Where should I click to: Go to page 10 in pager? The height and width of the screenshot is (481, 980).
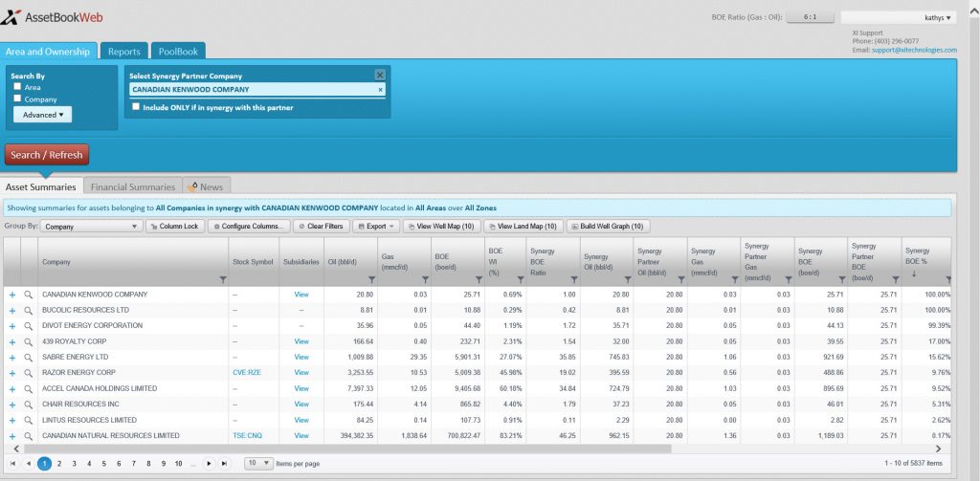[x=178, y=464]
